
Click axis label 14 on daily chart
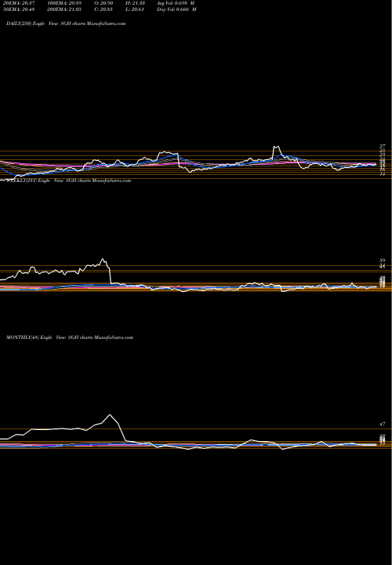point(383,174)
